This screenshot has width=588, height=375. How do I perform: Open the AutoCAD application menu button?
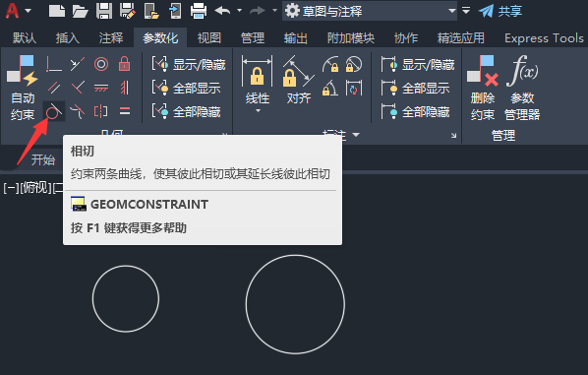[12, 11]
